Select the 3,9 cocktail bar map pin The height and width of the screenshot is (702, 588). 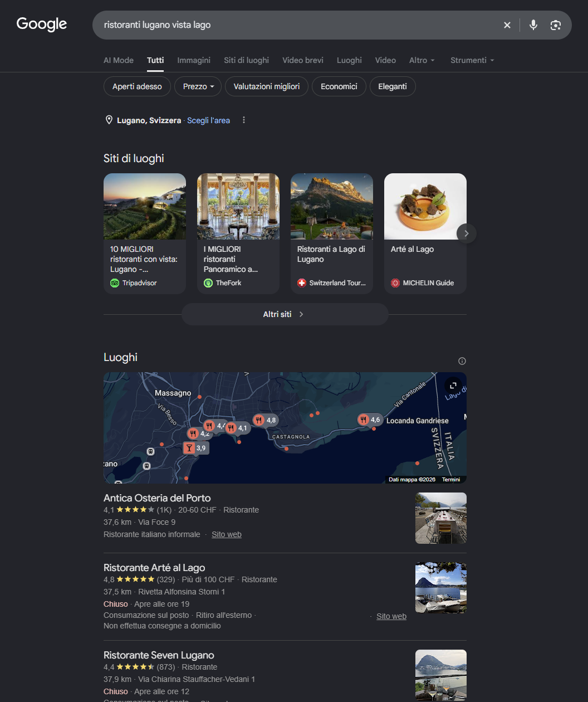click(x=196, y=448)
